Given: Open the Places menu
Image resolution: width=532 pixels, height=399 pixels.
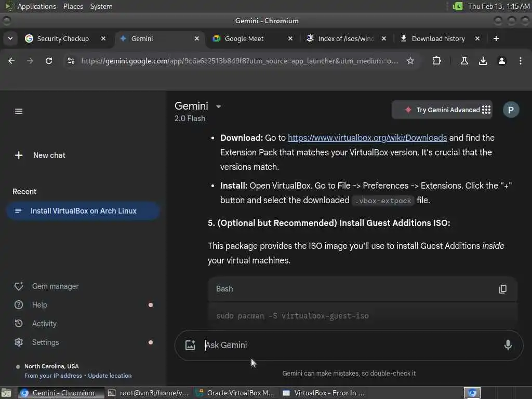Looking at the screenshot, I should tap(73, 6).
